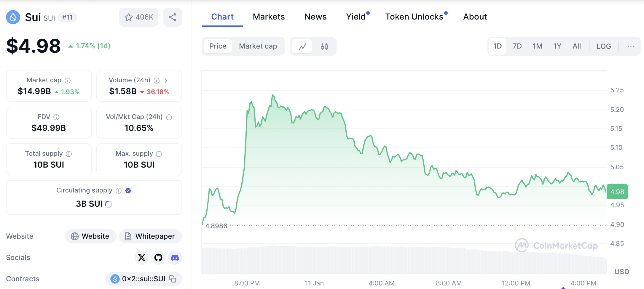Add Sui to watchlist with star
This screenshot has height=289, width=644.
tap(138, 17)
